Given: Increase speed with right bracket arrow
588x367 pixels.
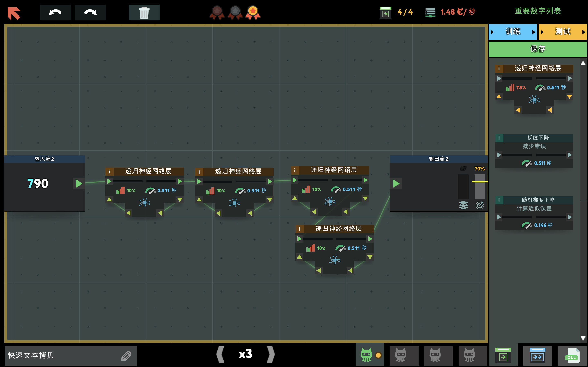Looking at the screenshot, I should pos(271,354).
